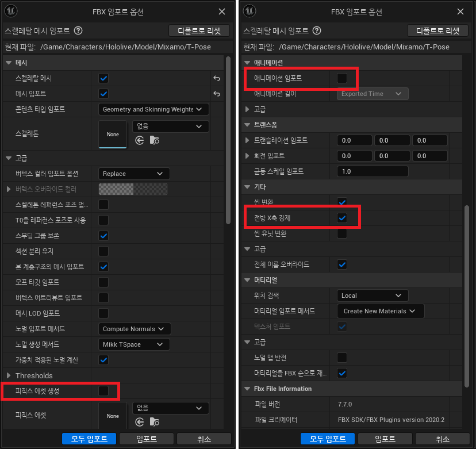
Task: Toggle the 스켈레탈 메시 checkbox
Action: point(103,78)
